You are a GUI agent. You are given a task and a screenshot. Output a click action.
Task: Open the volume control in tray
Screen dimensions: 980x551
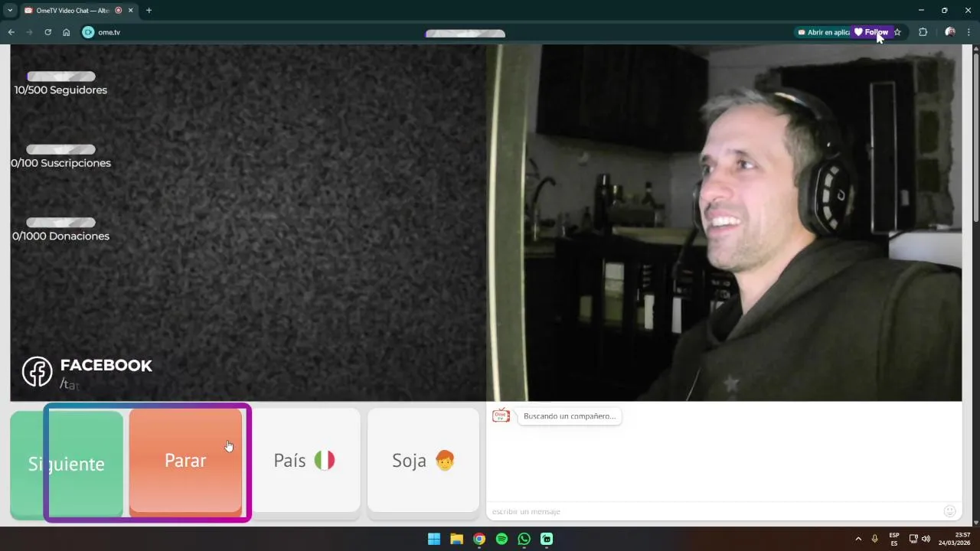pos(926,539)
